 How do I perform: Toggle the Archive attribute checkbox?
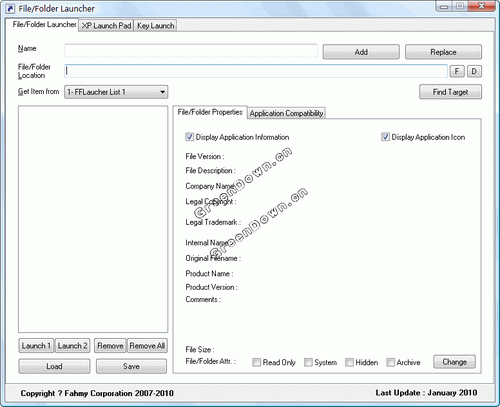390,362
